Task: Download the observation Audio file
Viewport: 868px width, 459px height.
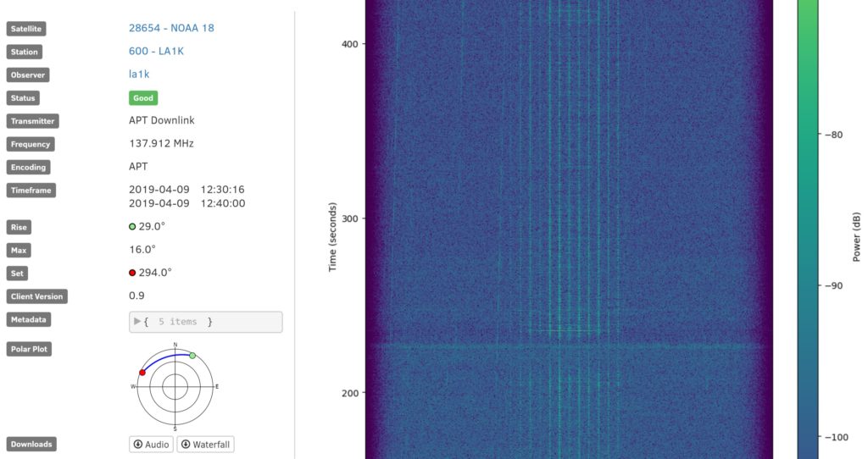Action: 151,445
